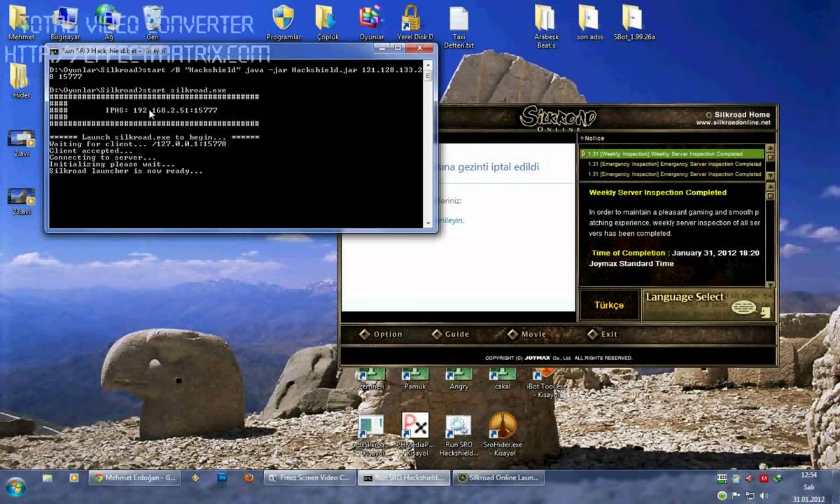Open Firefox from the taskbar
The height and width of the screenshot is (504, 840).
tap(248, 477)
